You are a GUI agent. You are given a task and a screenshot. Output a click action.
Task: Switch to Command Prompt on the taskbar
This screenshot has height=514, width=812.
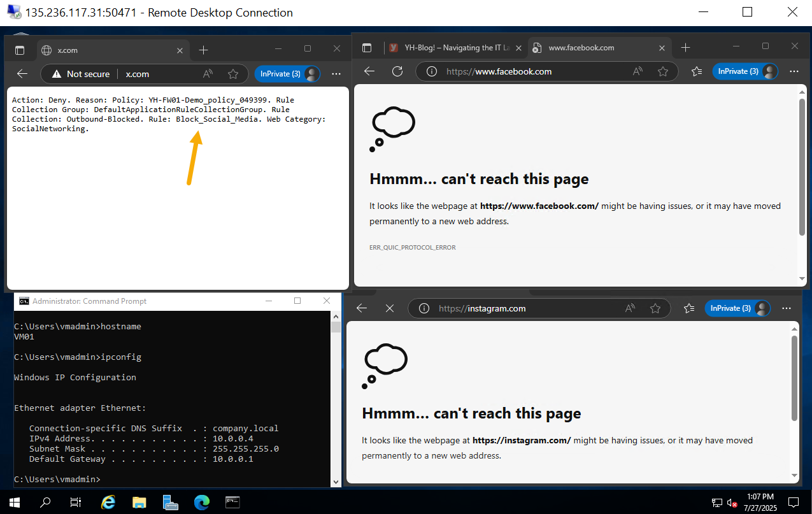tap(232, 503)
